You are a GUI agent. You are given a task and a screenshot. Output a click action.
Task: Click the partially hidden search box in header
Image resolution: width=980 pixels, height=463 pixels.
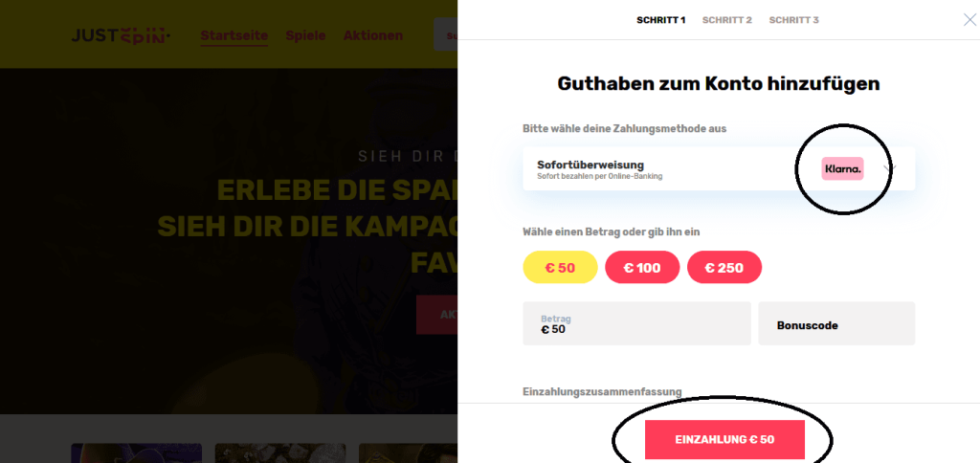coord(446,35)
